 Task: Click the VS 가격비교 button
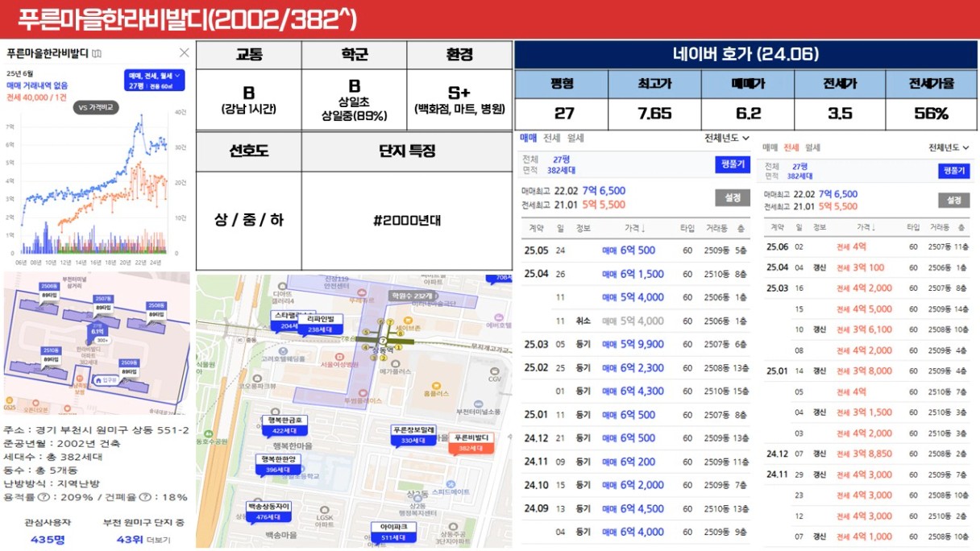(x=96, y=106)
